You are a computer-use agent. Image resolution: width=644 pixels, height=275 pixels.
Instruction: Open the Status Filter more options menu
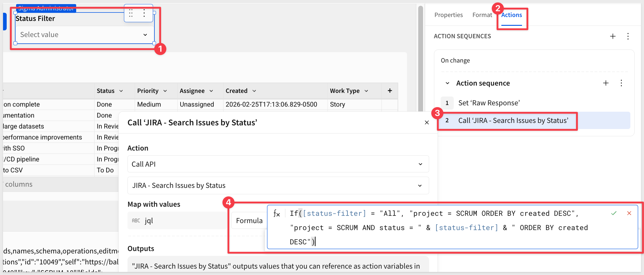144,13
